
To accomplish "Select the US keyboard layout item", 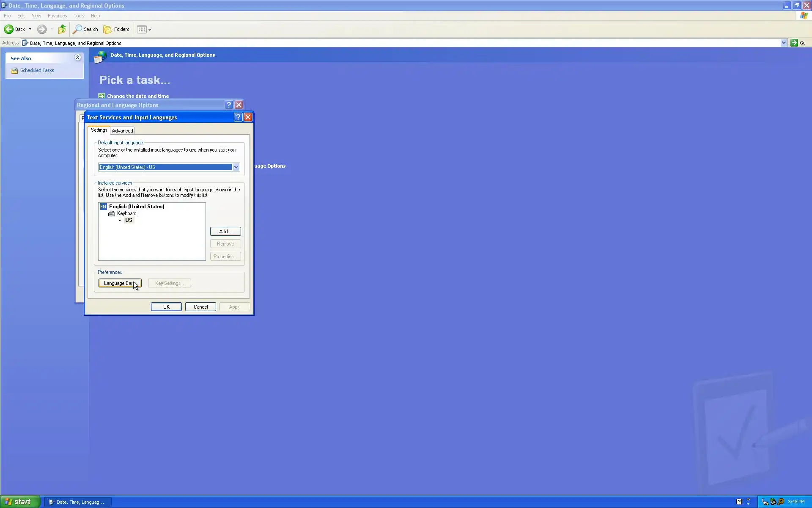I will coord(129,220).
